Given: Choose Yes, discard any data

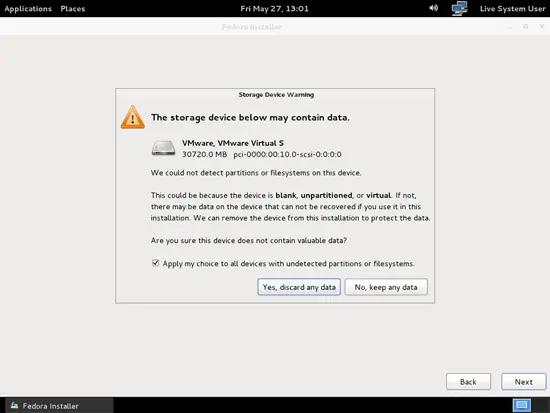Looking at the screenshot, I should coord(299,287).
